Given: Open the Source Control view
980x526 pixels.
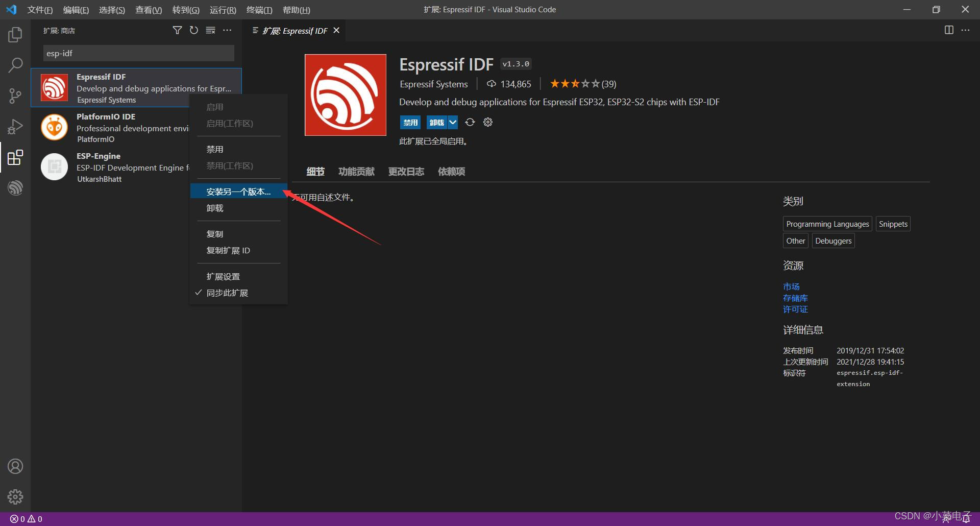Looking at the screenshot, I should click(x=15, y=96).
